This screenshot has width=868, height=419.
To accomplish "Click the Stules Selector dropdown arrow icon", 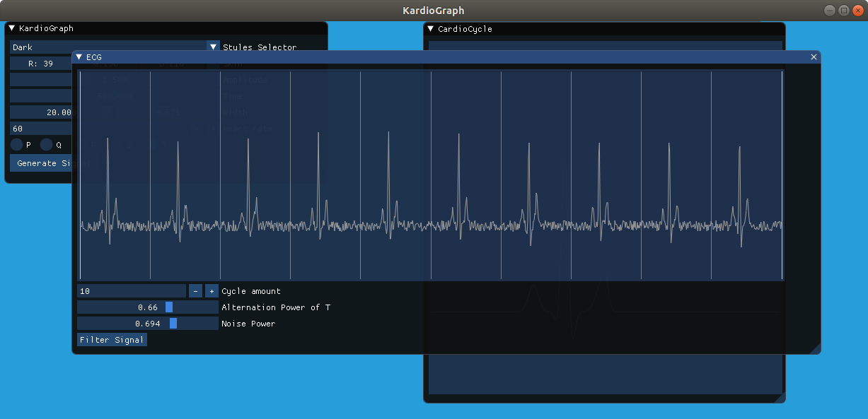I will point(213,47).
